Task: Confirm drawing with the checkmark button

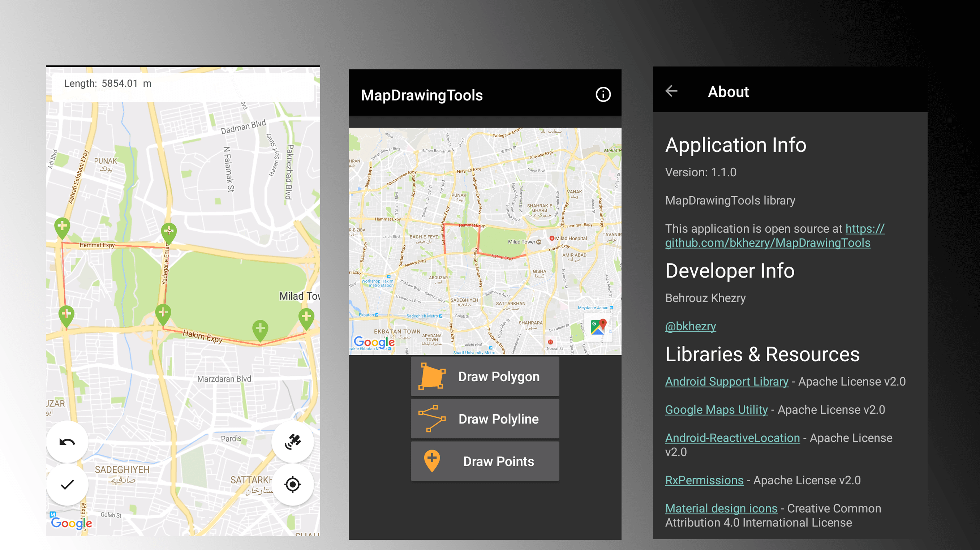Action: tap(67, 484)
